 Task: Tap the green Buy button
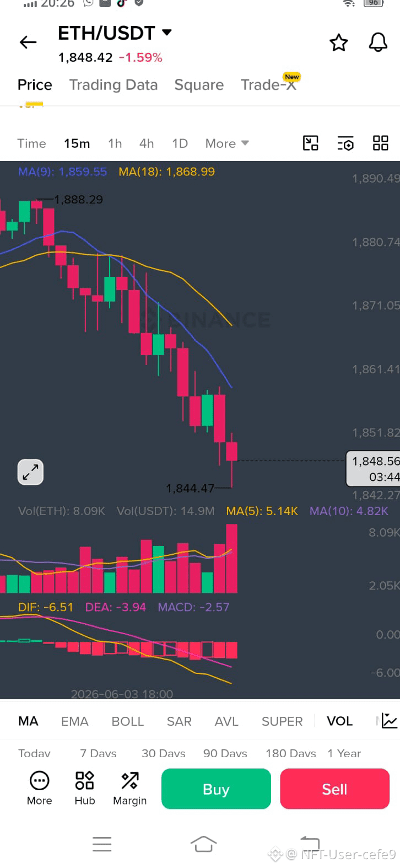pyautogui.click(x=216, y=789)
